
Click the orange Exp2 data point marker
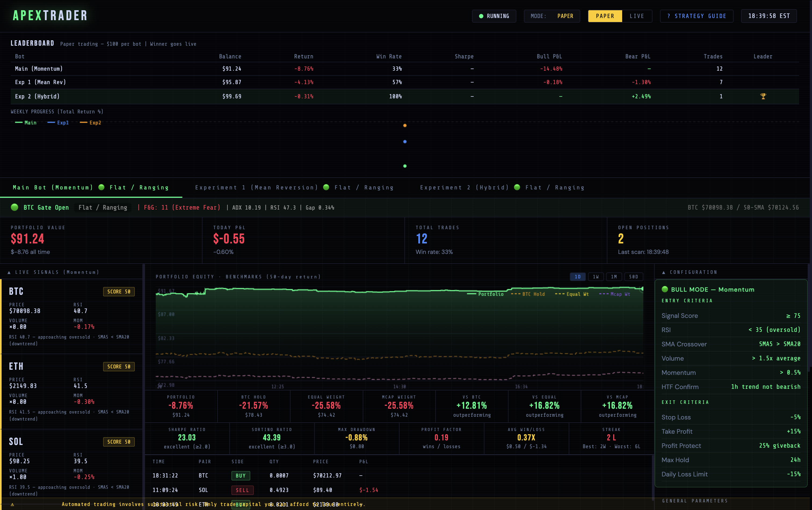point(405,125)
